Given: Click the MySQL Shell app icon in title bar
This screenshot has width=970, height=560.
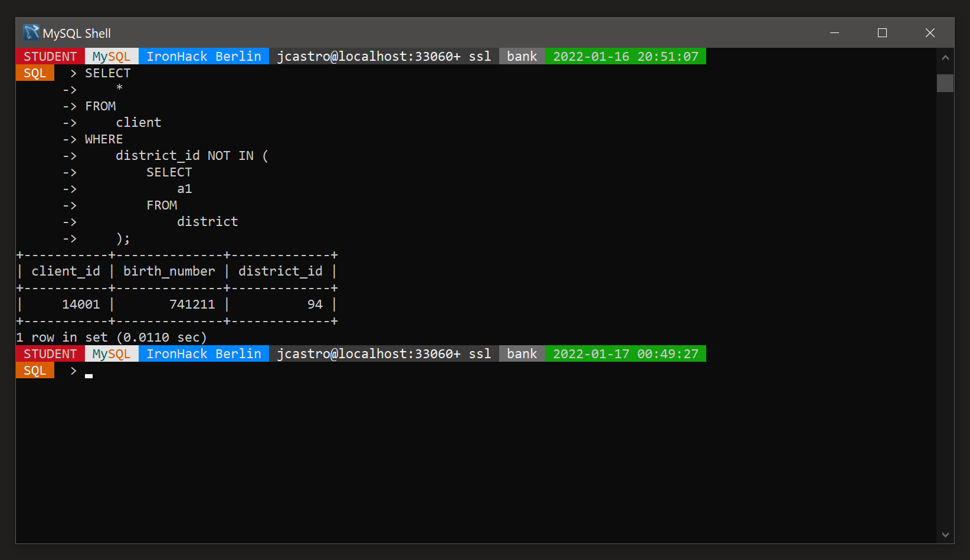Looking at the screenshot, I should 31,32.
